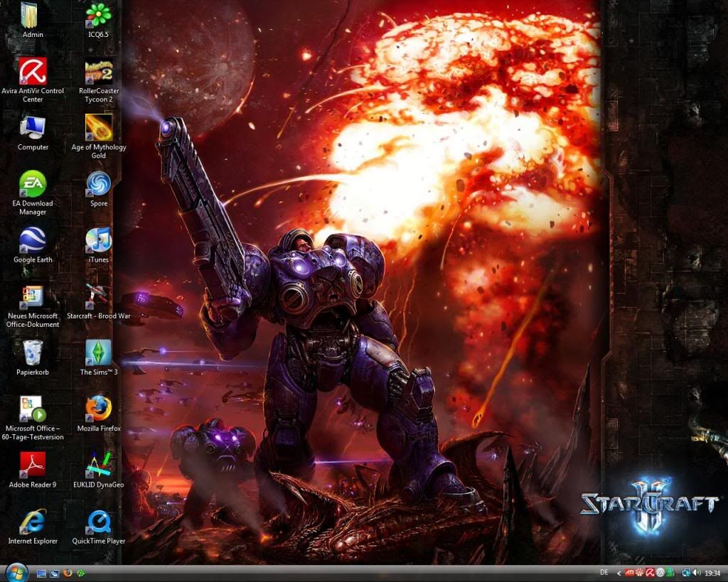Click the Spore game shortcut
The width and height of the screenshot is (728, 582).
pyautogui.click(x=98, y=184)
